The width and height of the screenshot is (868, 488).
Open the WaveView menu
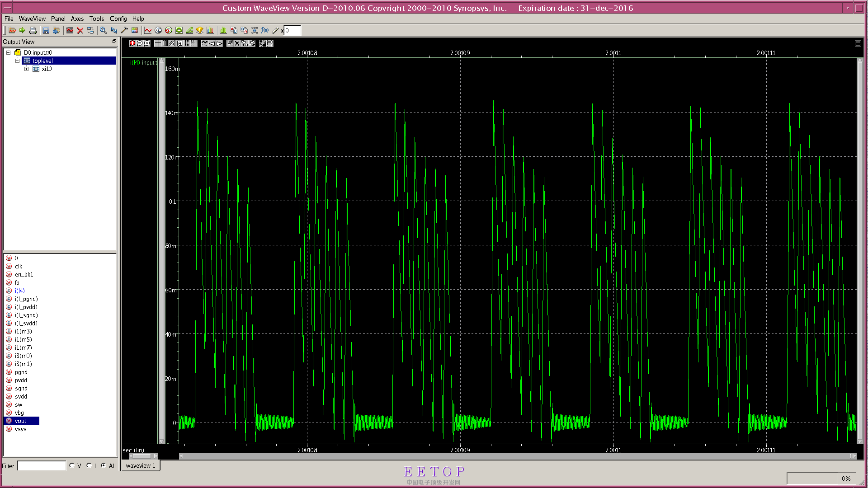pos(32,19)
